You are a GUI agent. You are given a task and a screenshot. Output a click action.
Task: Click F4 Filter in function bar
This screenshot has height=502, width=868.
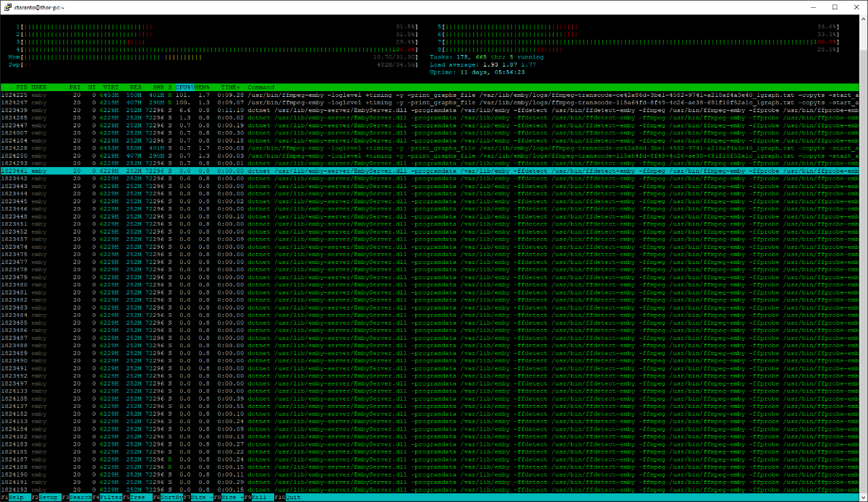pos(108,498)
